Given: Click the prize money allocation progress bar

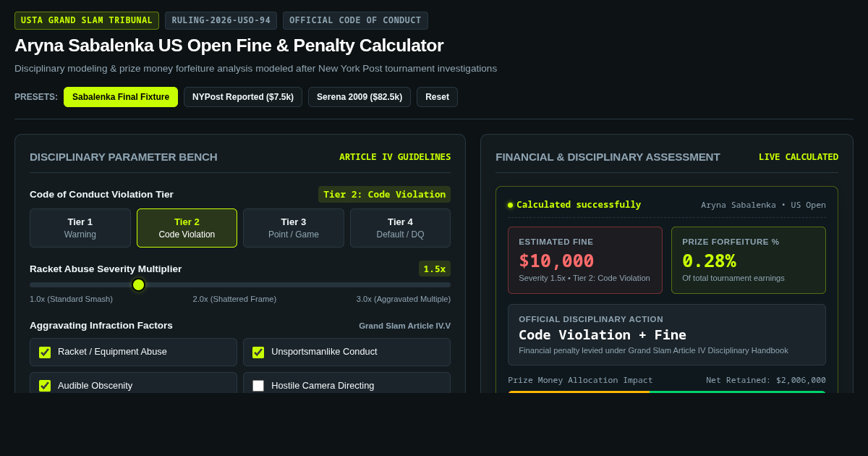Looking at the screenshot, I should 667,392.
